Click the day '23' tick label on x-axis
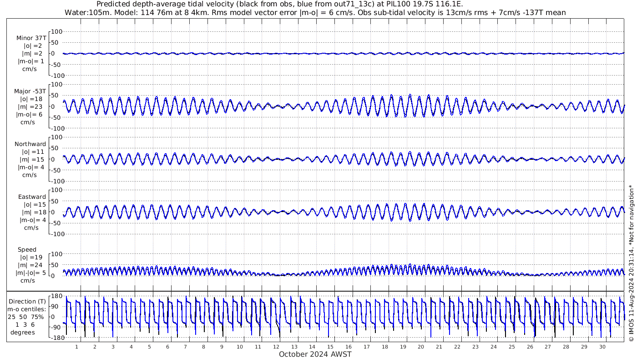637x364 pixels. 475,347
